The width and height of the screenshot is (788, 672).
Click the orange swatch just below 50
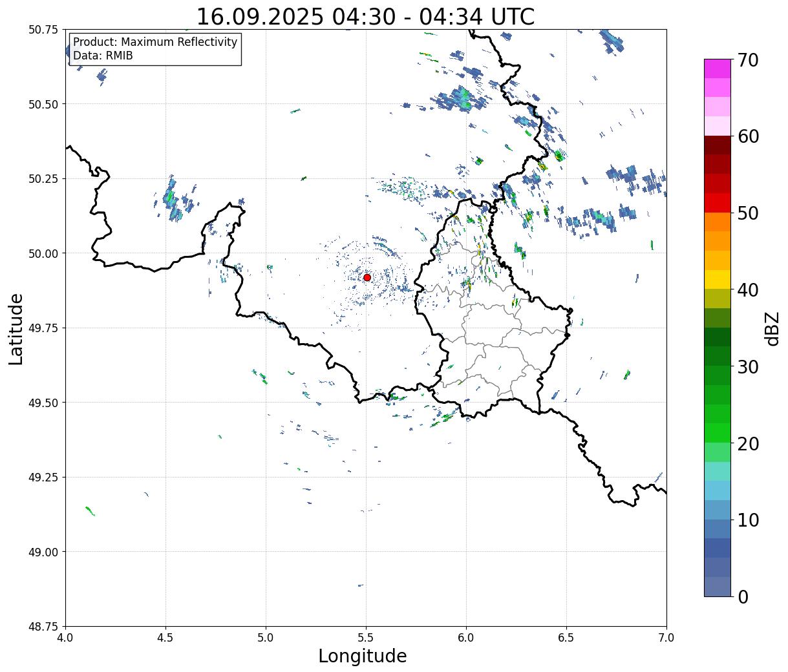[718, 222]
